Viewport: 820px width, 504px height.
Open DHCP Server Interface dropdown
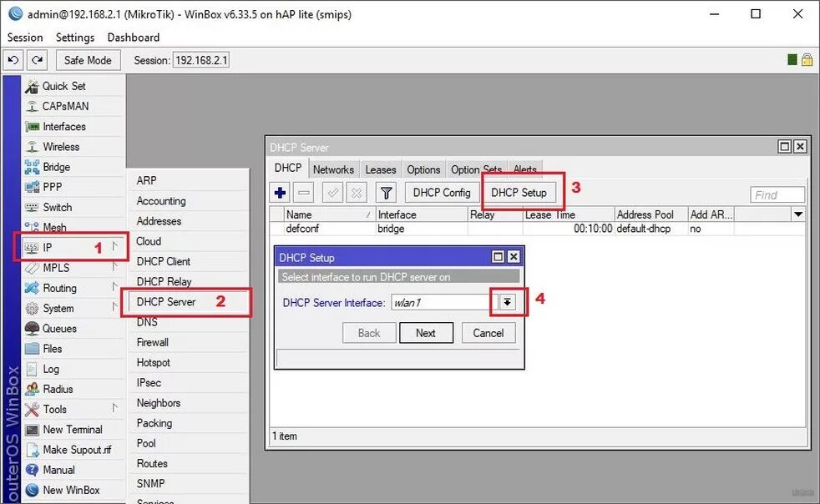pyautogui.click(x=507, y=302)
